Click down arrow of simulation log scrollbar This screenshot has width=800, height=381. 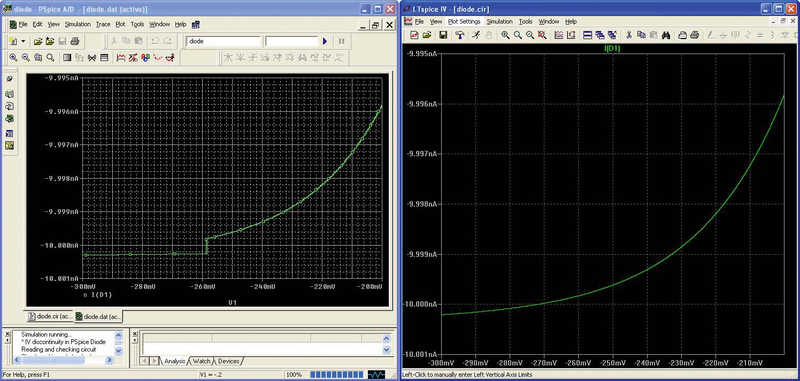pyautogui.click(x=118, y=351)
